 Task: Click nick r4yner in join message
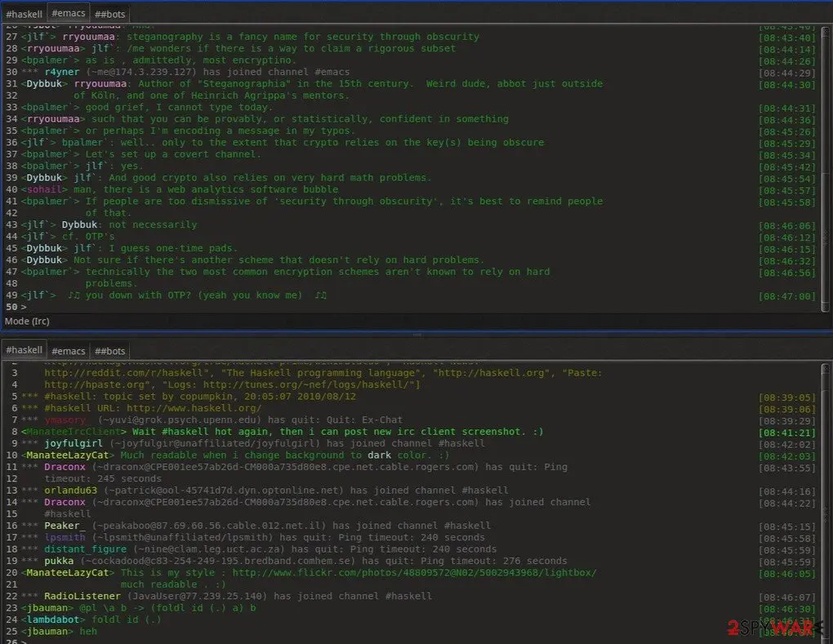(61, 72)
